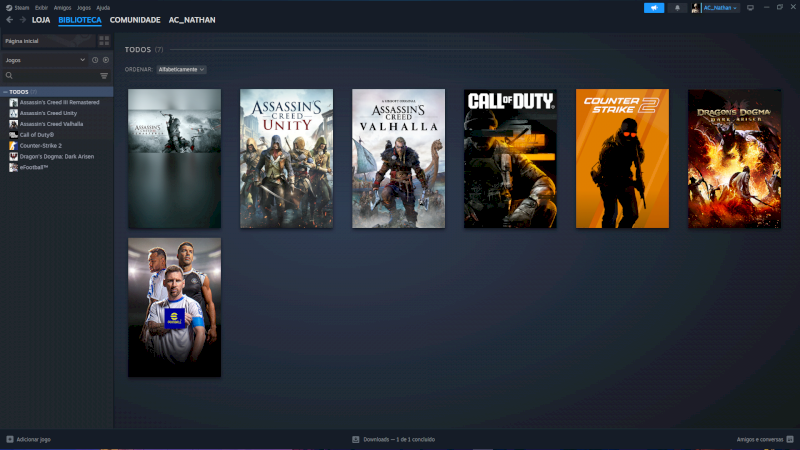Screen dimensions: 800x450
Task: Open the Alfabeticamente sort dropdown
Action: pyautogui.click(x=181, y=69)
